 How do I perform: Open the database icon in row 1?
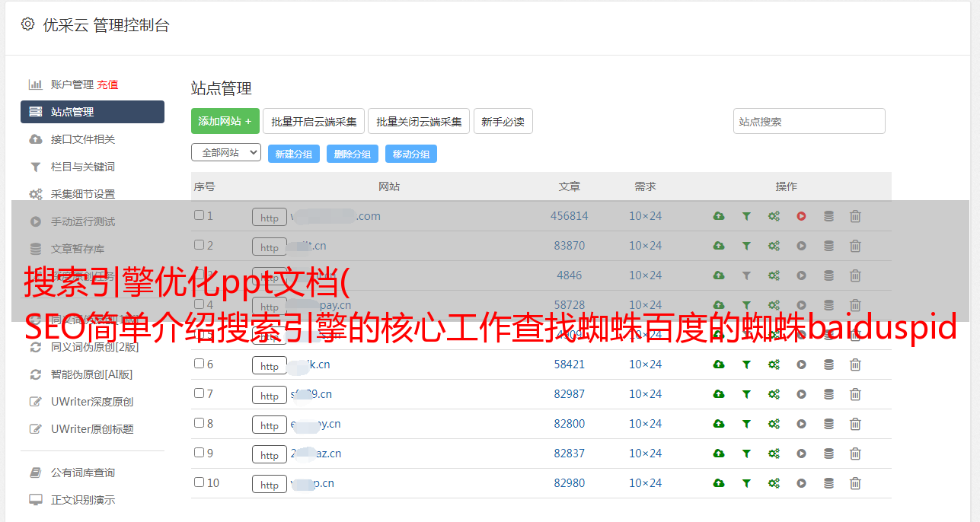coord(828,216)
